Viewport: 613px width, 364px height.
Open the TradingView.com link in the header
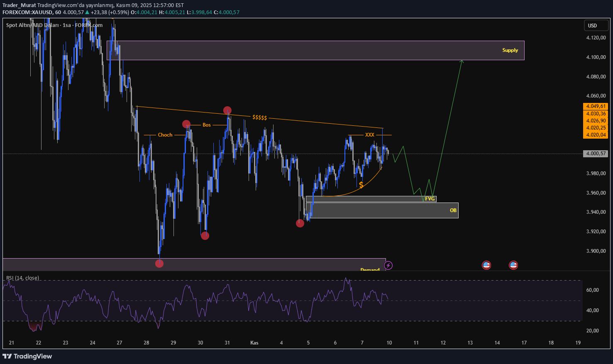coord(55,5)
